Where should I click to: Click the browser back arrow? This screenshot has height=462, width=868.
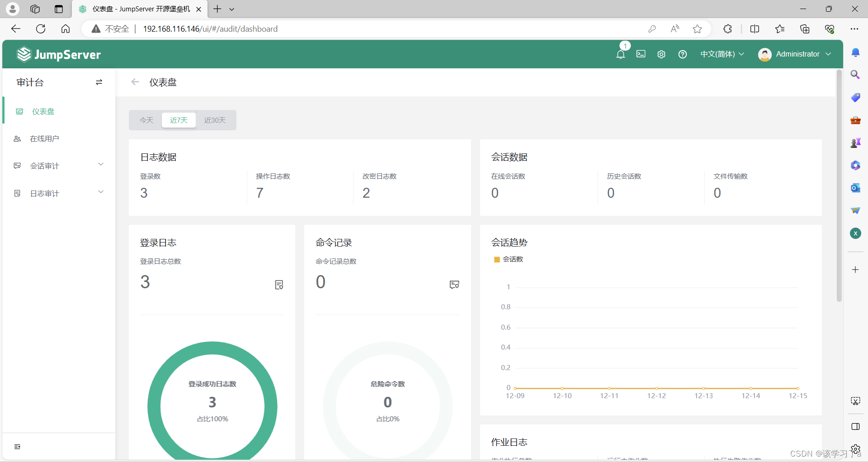click(x=16, y=29)
